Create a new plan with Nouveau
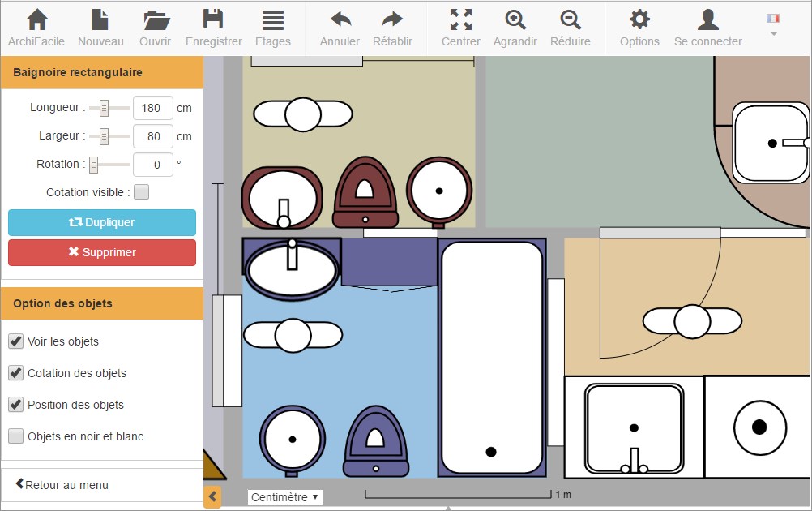812x511 pixels. [x=100, y=28]
